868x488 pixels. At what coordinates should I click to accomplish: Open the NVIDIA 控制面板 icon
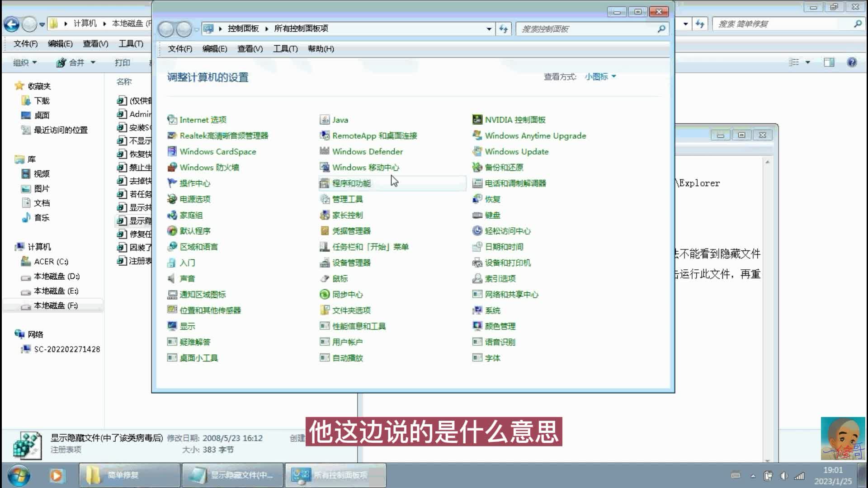coord(477,120)
